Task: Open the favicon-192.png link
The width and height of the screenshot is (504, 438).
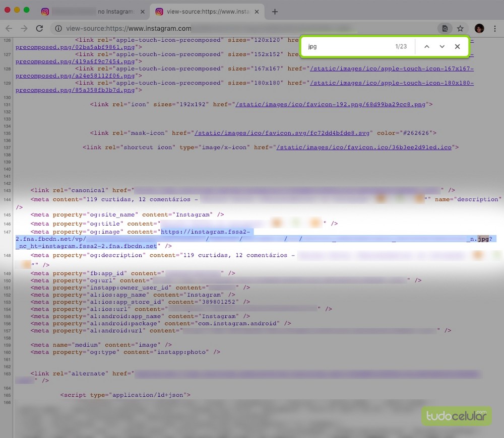Action: point(331,105)
